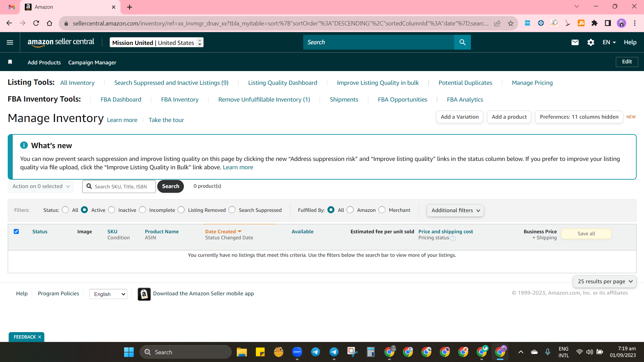644x362 pixels.
Task: Toggle the select-all listings checkbox
Action: 16,231
